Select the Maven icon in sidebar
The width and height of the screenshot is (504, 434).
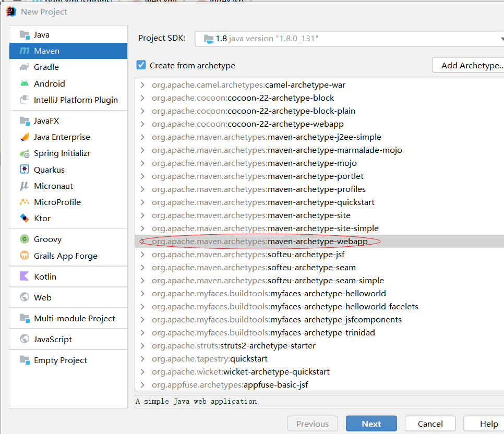(25, 51)
